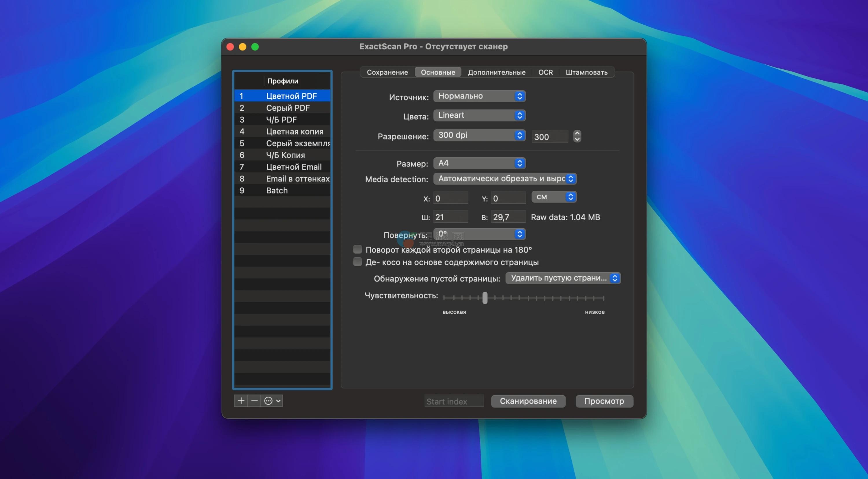Toggle the content-based deskew checkbox

click(x=358, y=262)
